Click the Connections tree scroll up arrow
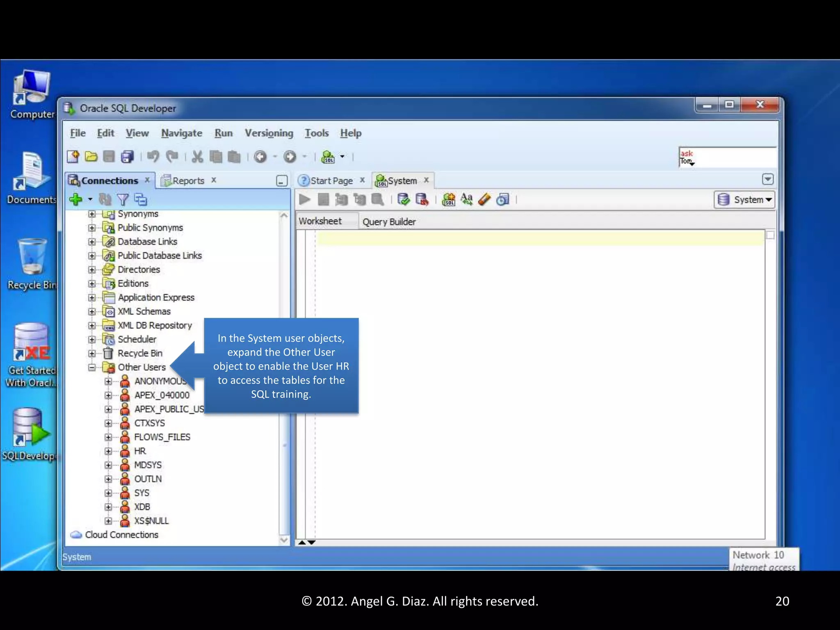The height and width of the screenshot is (630, 840). point(284,215)
